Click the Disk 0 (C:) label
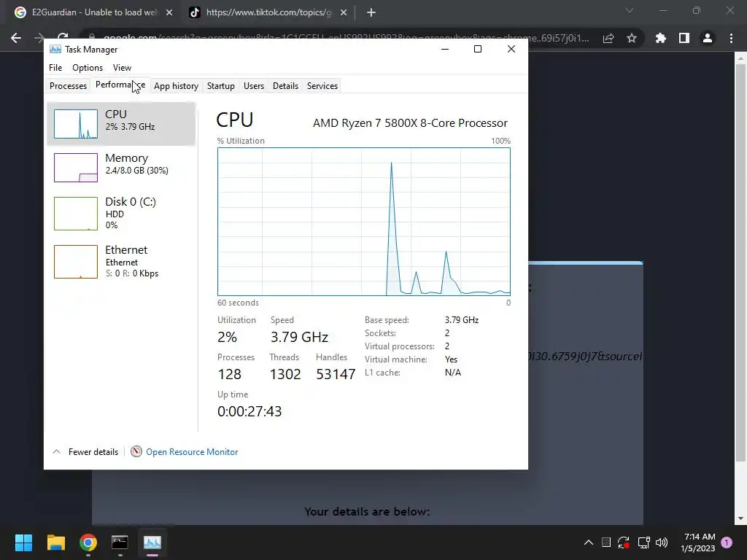Screen dimensions: 747x560 click(x=131, y=201)
